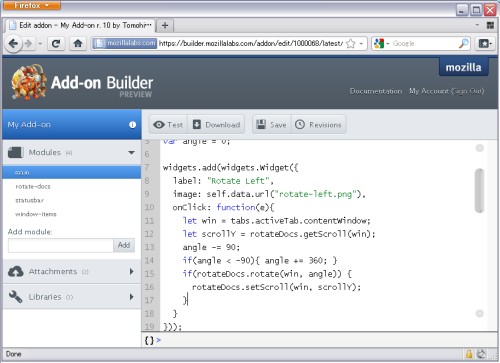Open the rotate-docs module

[33, 186]
